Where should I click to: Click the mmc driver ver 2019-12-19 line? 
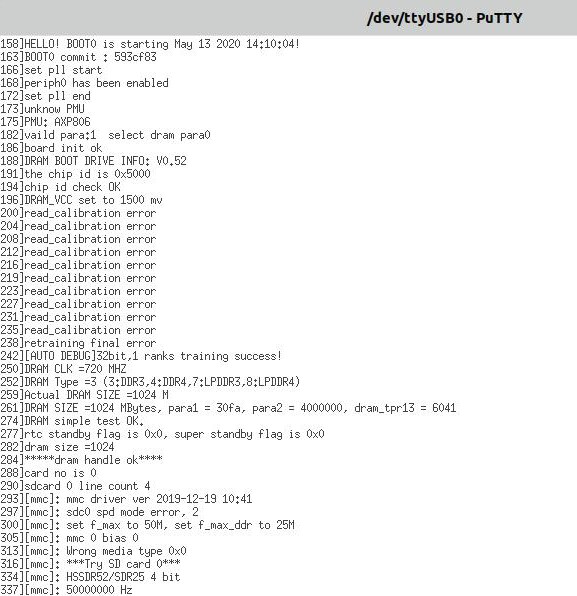[x=126, y=499]
